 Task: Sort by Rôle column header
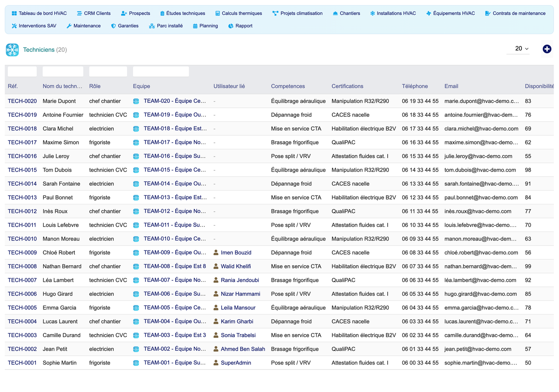pos(95,86)
